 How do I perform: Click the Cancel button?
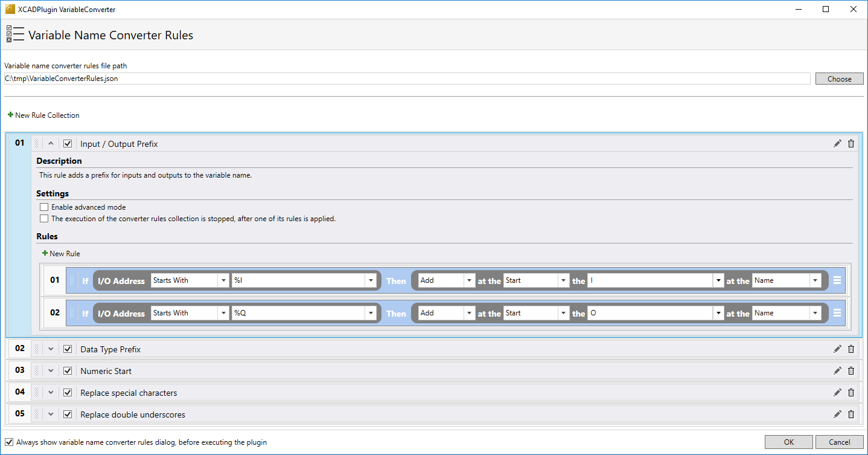[839, 442]
